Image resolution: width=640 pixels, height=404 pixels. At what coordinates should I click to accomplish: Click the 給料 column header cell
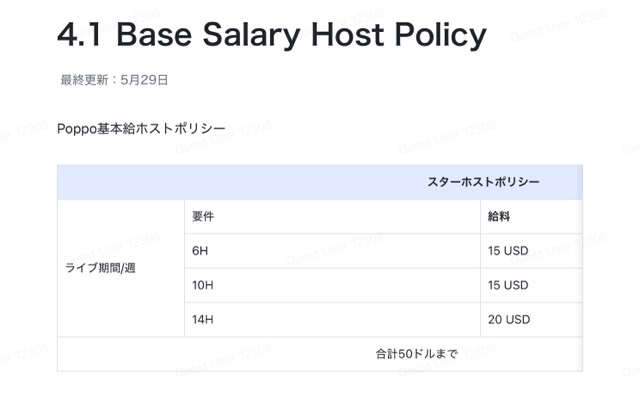[x=531, y=217]
